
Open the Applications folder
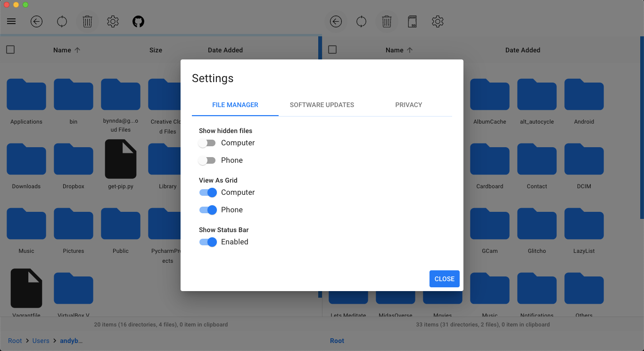[26, 95]
